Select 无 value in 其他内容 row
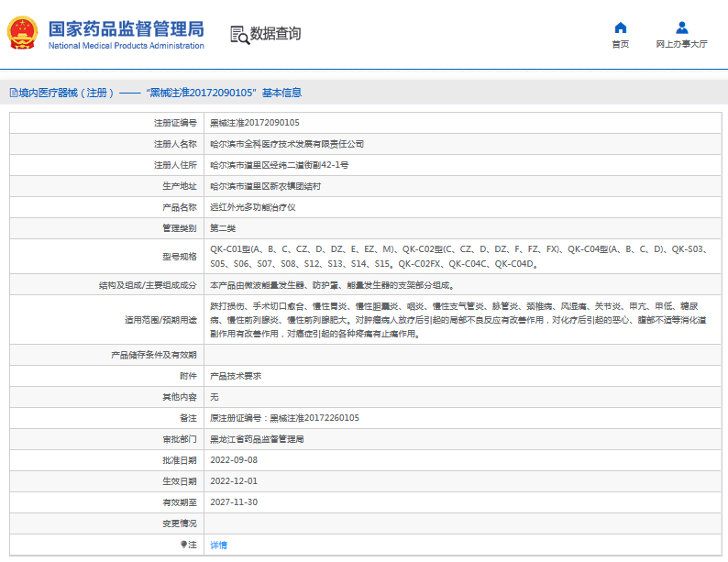The height and width of the screenshot is (562, 728). click(214, 397)
